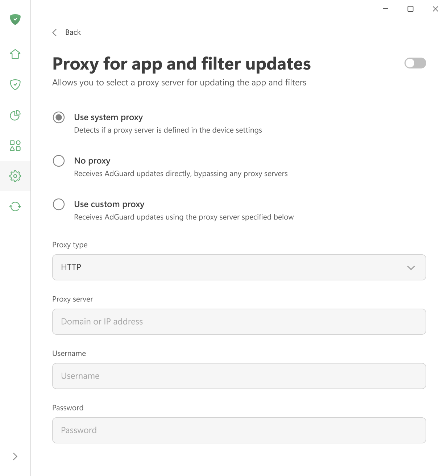This screenshot has height=476, width=448.
Task: Open the Home section from the sidebar
Action: click(15, 54)
